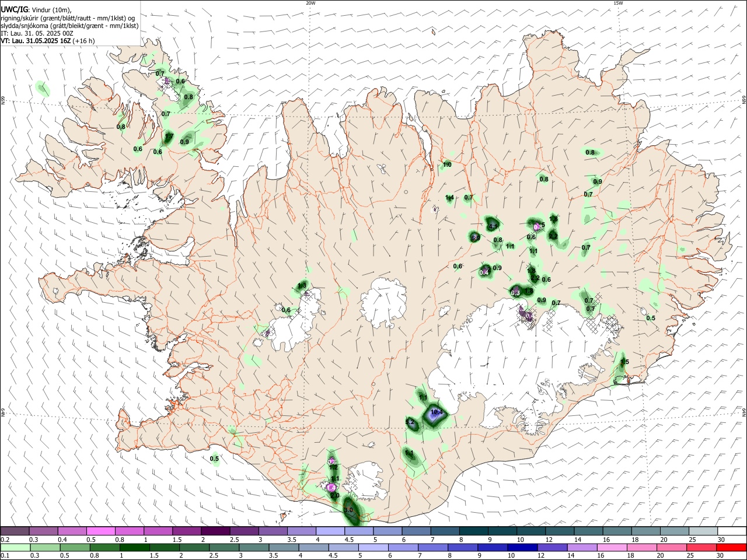The height and width of the screenshot is (560, 747).
Task: Click the 'UWC/IG: Vindur (10m),' title text
Action: (36, 10)
